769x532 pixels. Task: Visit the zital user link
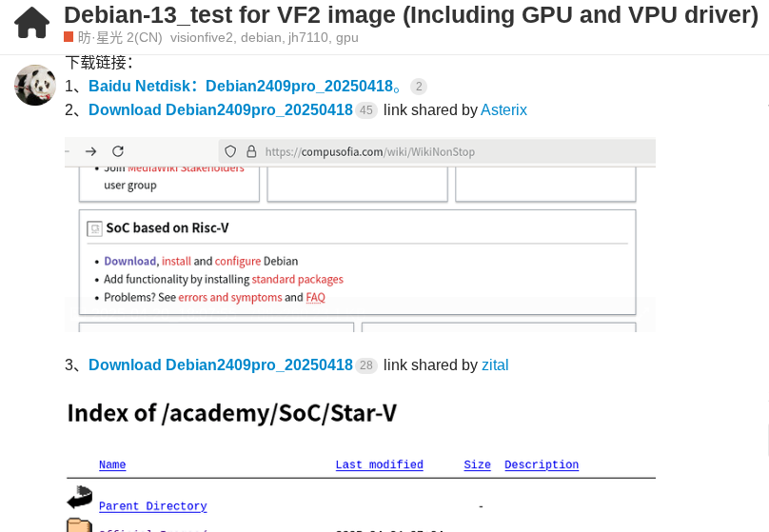(495, 365)
